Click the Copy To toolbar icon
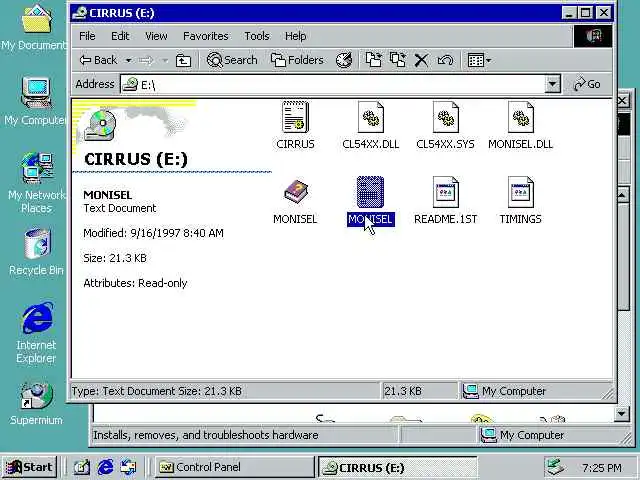 click(x=398, y=60)
